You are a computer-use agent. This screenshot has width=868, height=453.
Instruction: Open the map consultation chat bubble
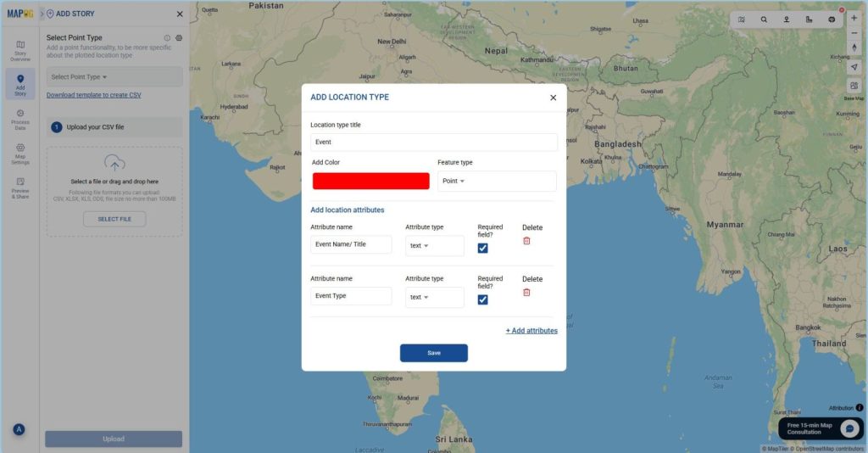pos(849,428)
